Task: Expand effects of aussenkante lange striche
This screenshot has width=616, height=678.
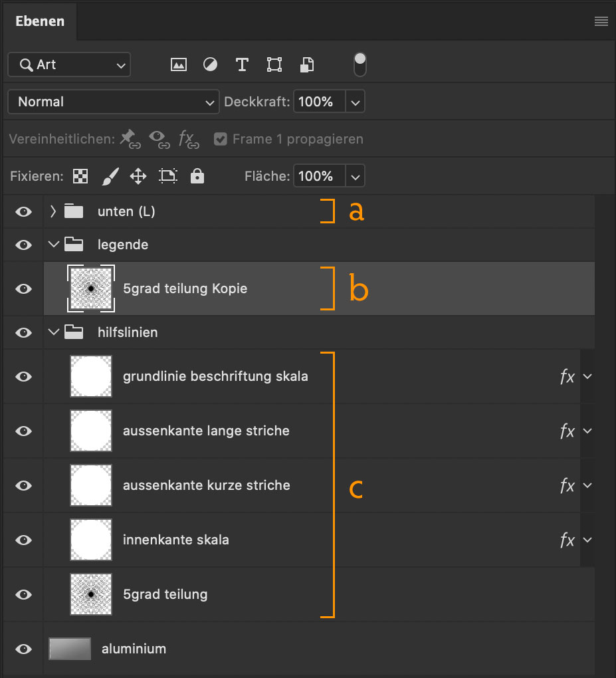Action: (587, 431)
